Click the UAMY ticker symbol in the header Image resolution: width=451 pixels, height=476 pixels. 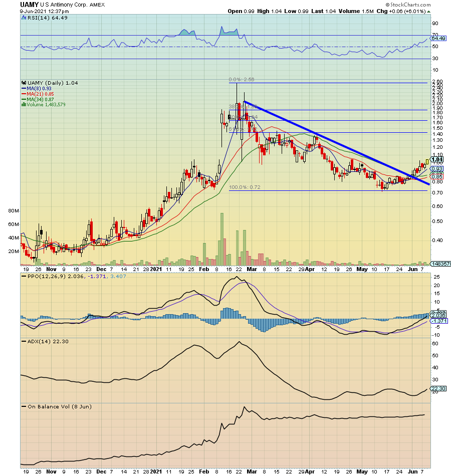click(29, 5)
